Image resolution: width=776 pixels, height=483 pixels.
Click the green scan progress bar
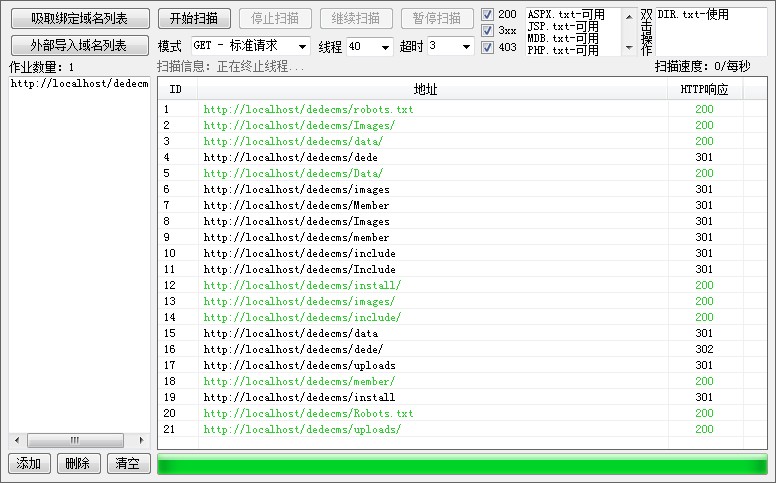click(x=462, y=465)
